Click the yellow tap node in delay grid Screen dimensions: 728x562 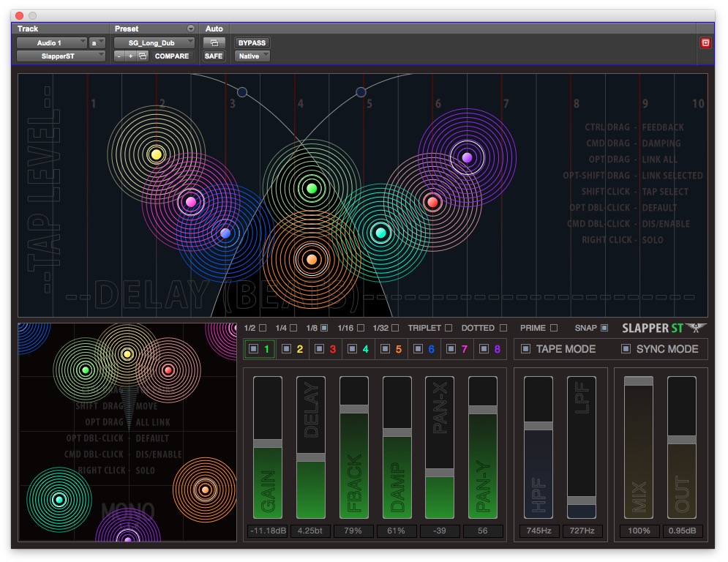tap(157, 154)
